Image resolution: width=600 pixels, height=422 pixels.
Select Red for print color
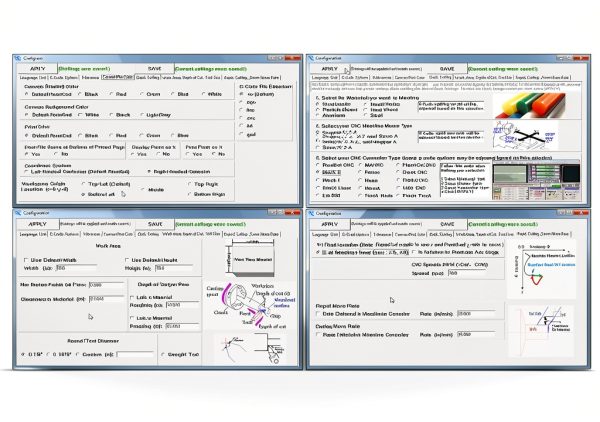[118, 135]
